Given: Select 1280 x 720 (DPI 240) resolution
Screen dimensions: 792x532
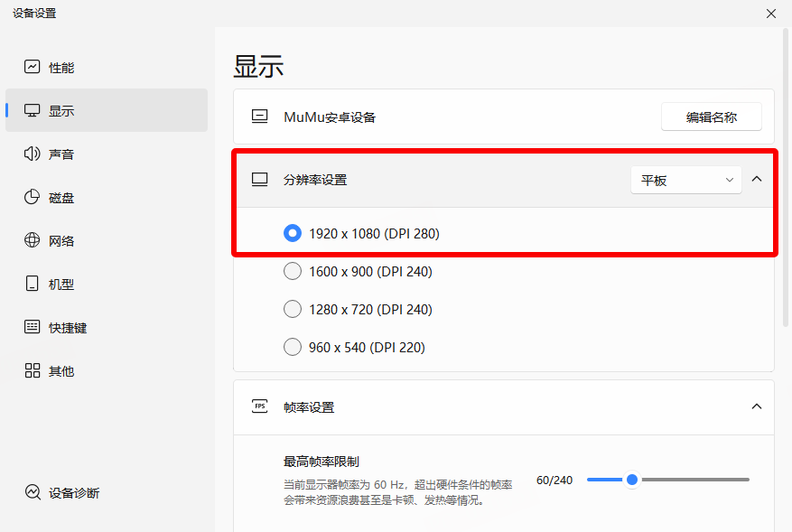Looking at the screenshot, I should [293, 309].
